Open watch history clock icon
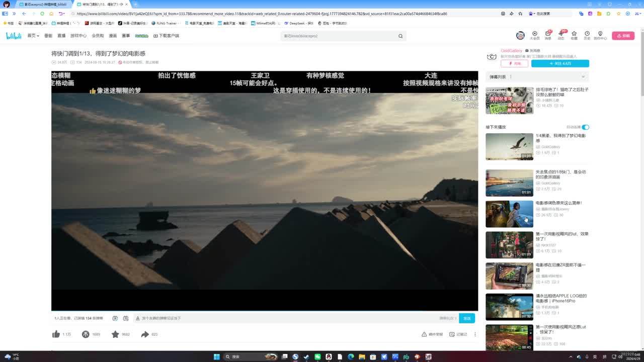 coord(587,35)
